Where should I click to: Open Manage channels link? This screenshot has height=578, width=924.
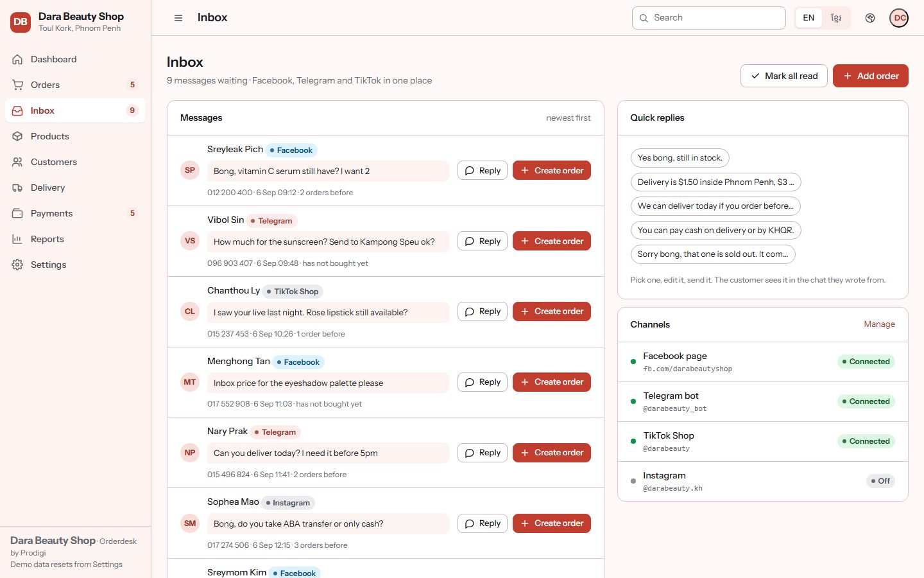pos(879,324)
